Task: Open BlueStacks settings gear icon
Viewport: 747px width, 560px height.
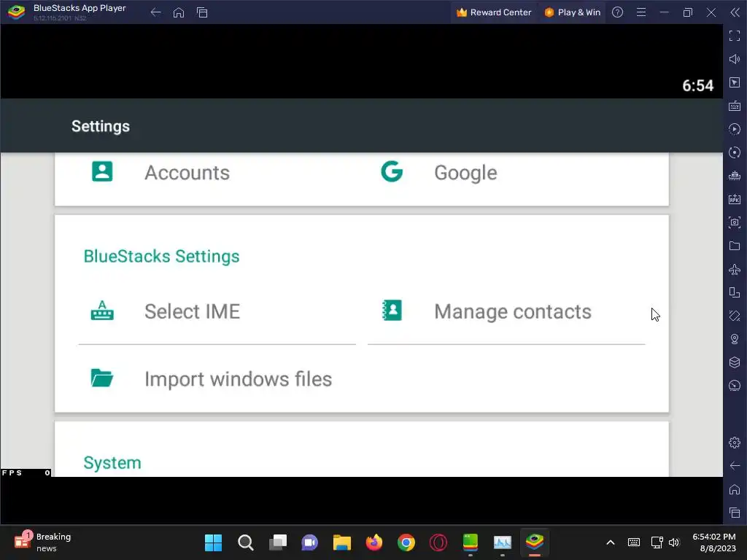Action: click(x=735, y=443)
